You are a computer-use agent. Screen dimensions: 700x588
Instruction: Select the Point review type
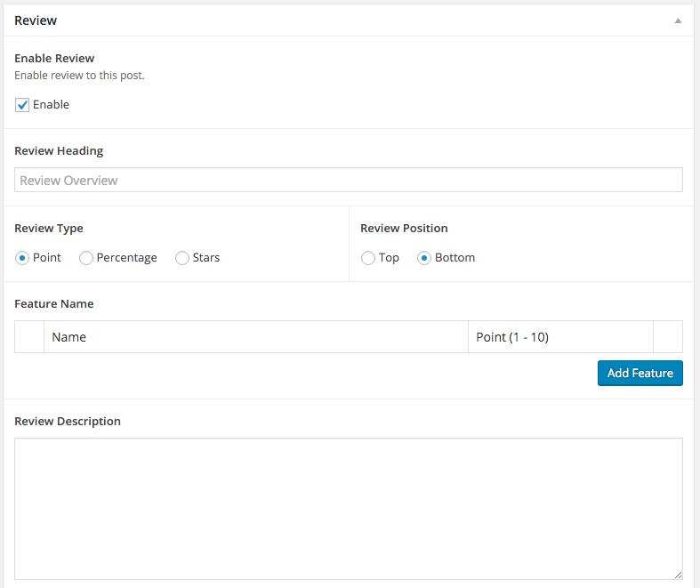pos(22,258)
